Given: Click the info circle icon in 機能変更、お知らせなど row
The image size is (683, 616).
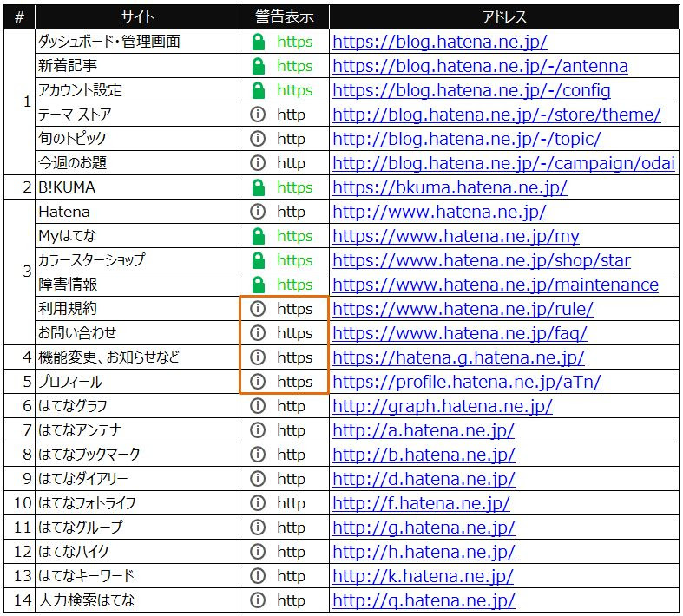Looking at the screenshot, I should pos(258,357).
